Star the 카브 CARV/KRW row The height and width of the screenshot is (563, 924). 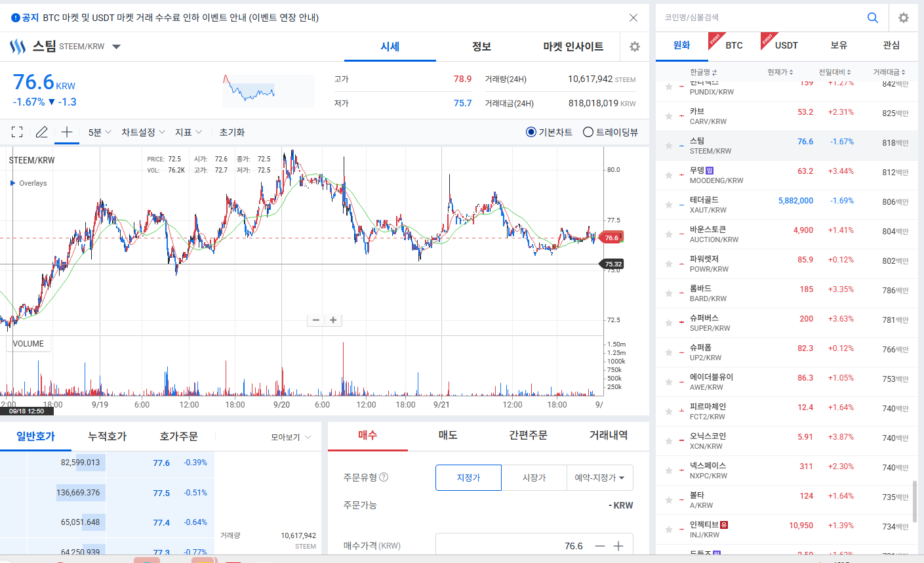(x=669, y=116)
